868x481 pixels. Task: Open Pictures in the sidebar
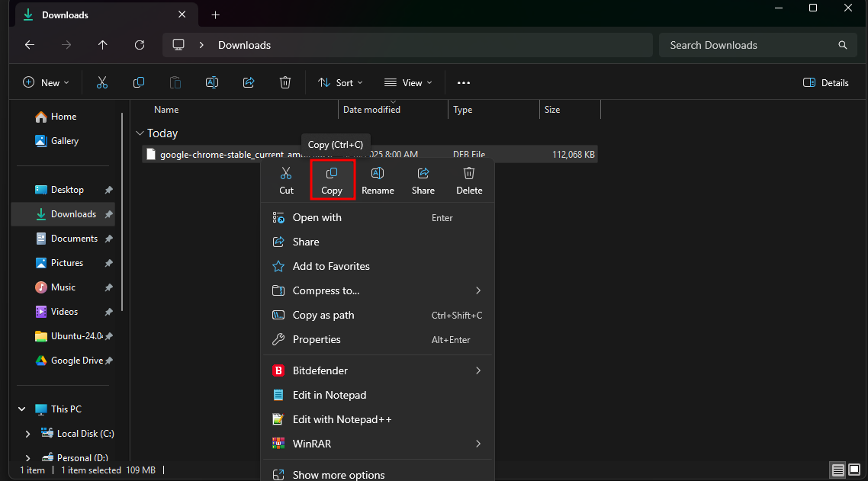pos(63,262)
